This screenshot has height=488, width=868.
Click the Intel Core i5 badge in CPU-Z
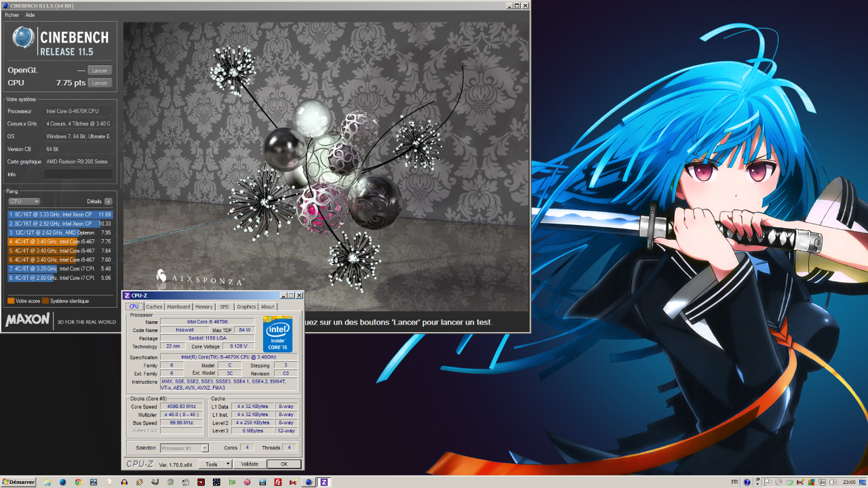pyautogui.click(x=278, y=334)
